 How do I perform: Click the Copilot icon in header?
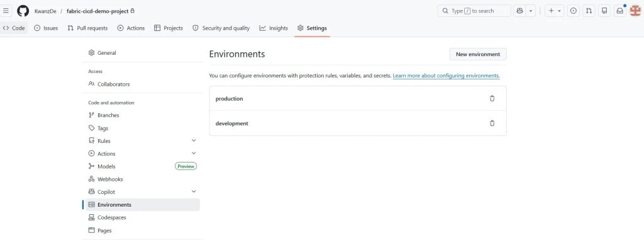[x=520, y=11]
